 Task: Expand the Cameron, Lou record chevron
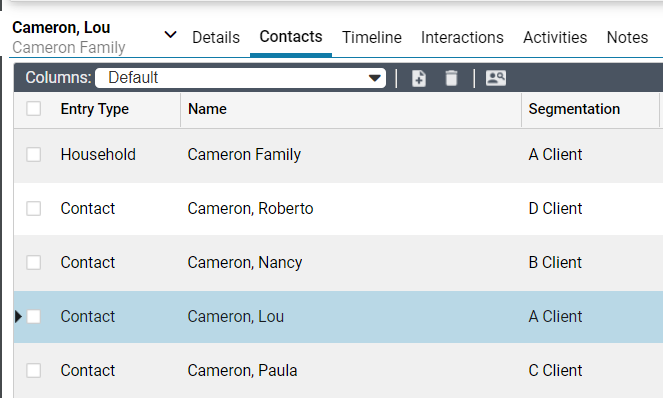(x=170, y=35)
